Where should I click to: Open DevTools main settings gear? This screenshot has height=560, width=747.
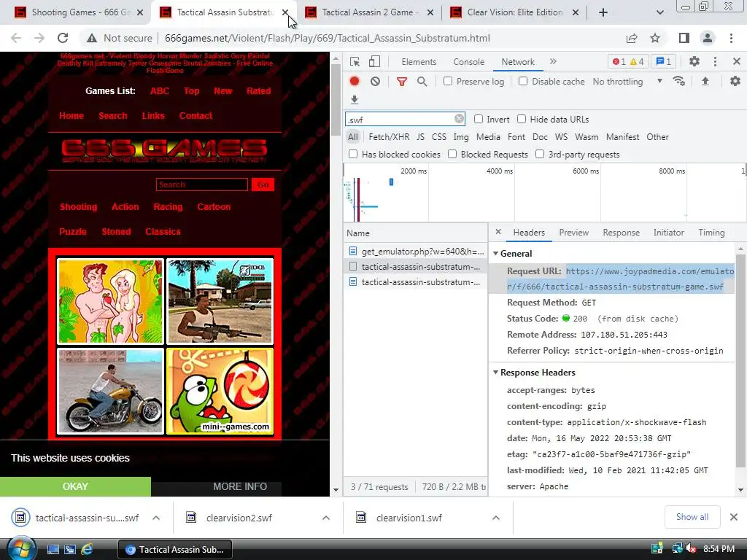point(694,61)
